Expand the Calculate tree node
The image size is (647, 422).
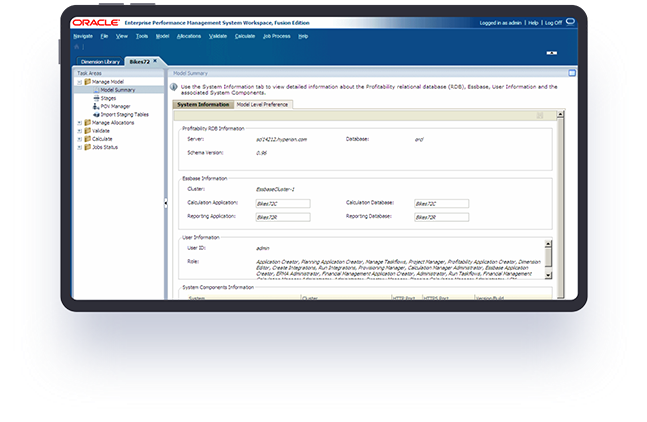(x=80, y=139)
